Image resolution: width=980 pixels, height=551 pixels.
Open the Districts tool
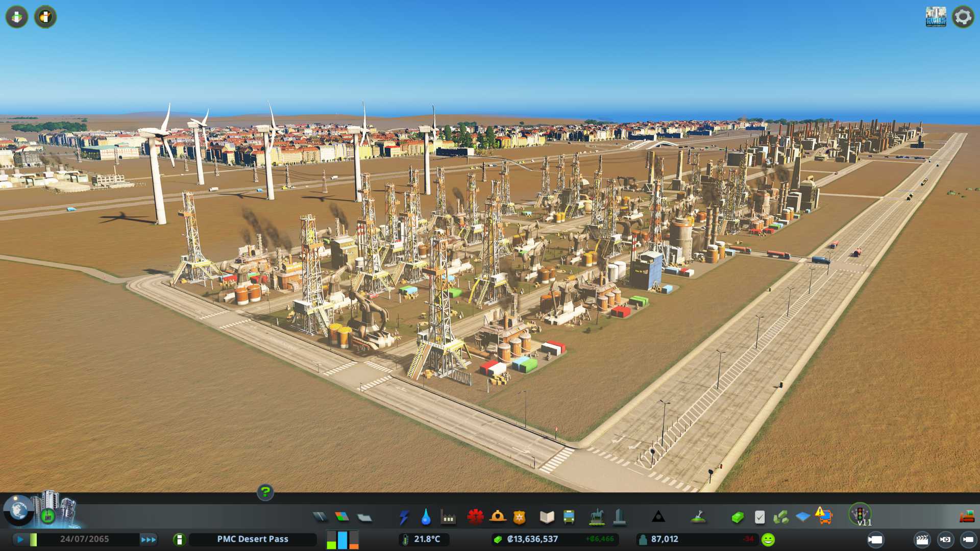coord(364,517)
